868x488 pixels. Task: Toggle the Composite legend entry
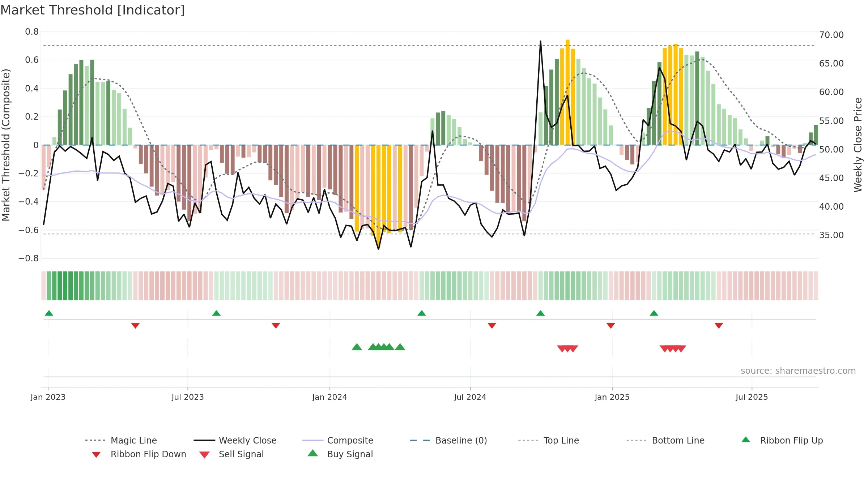[x=337, y=440]
